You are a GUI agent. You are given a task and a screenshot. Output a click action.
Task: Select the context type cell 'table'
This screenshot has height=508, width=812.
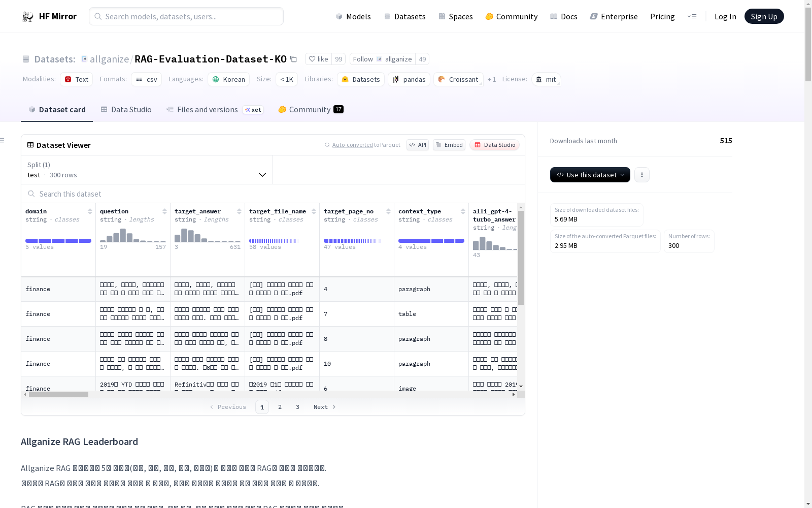431,314
